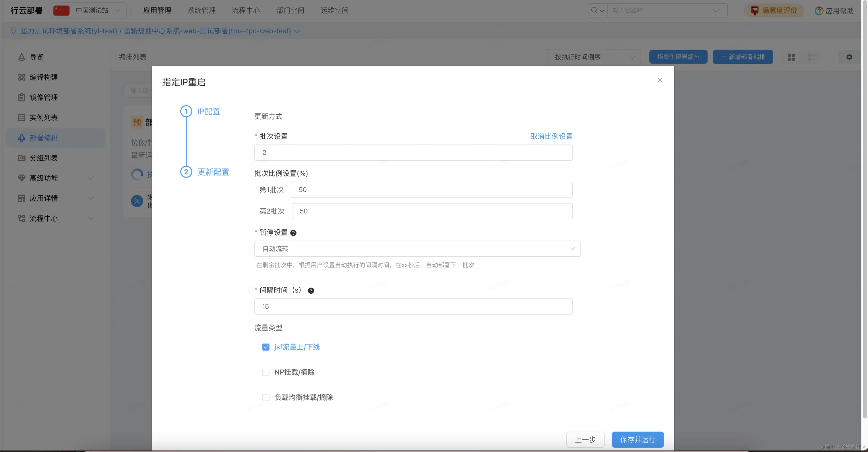
Task: Open 镜像管理 in the sidebar
Action: pos(43,97)
